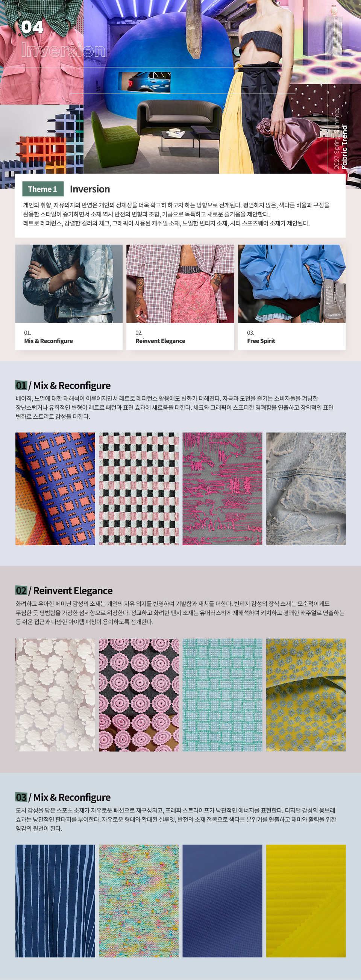Select the Free Spirit card title
This screenshot has height=980, width=361.
[261, 341]
